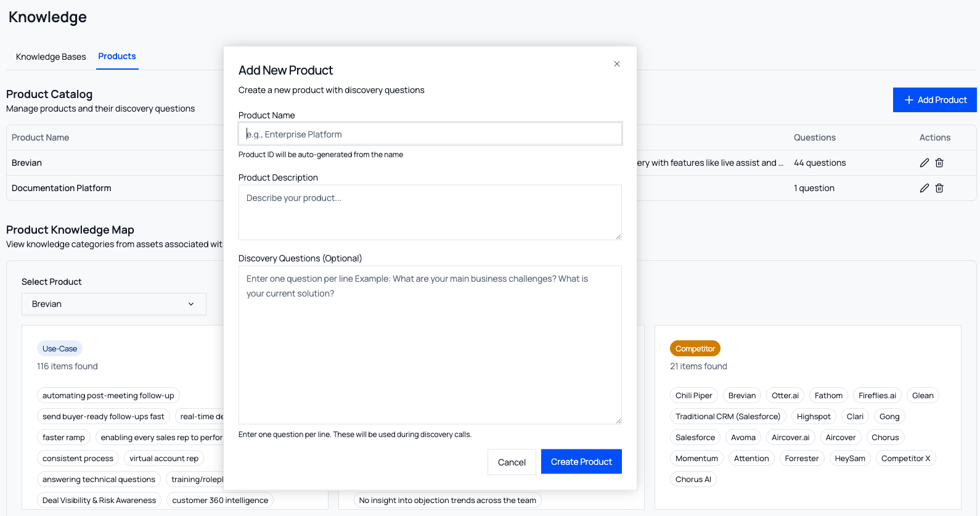This screenshot has width=980, height=516.
Task: Click the Documentation Platform product row name
Action: [62, 188]
